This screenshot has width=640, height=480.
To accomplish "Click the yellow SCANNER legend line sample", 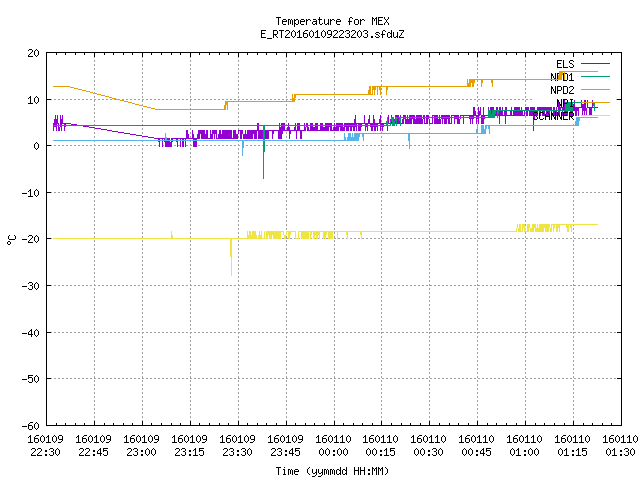I will (x=596, y=116).
